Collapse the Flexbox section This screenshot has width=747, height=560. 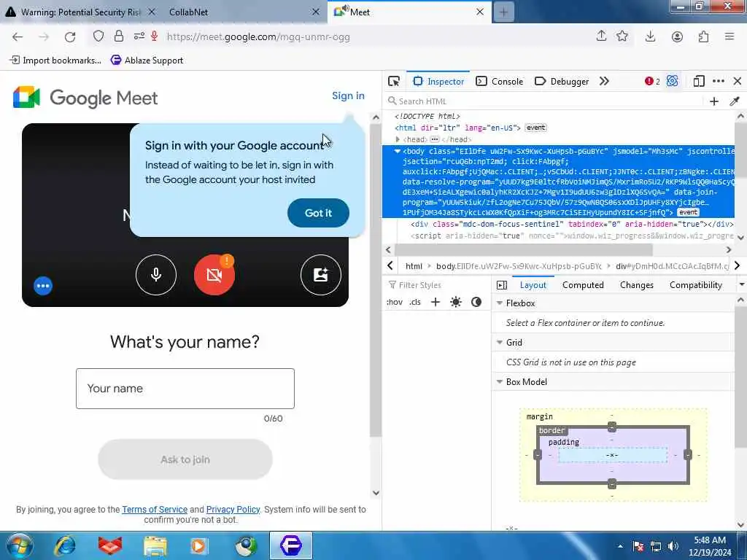499,303
